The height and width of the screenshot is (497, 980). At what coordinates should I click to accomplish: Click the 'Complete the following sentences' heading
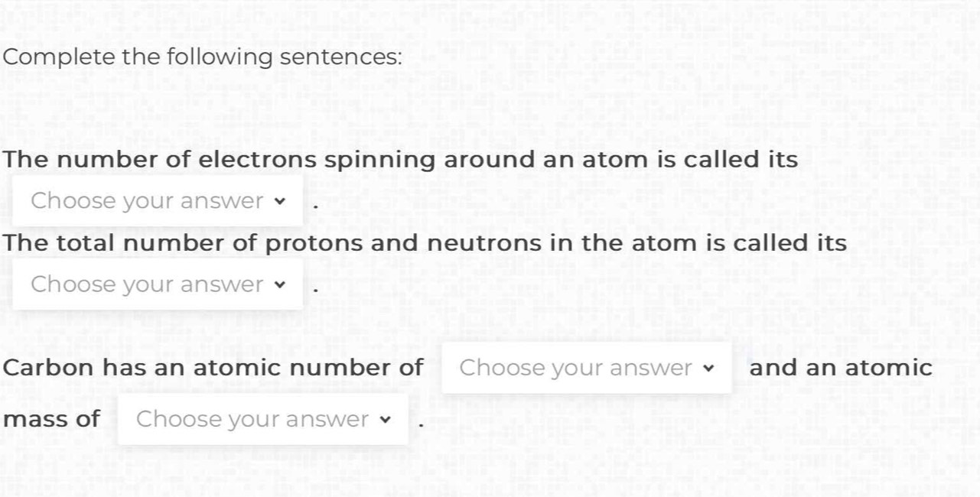[202, 56]
